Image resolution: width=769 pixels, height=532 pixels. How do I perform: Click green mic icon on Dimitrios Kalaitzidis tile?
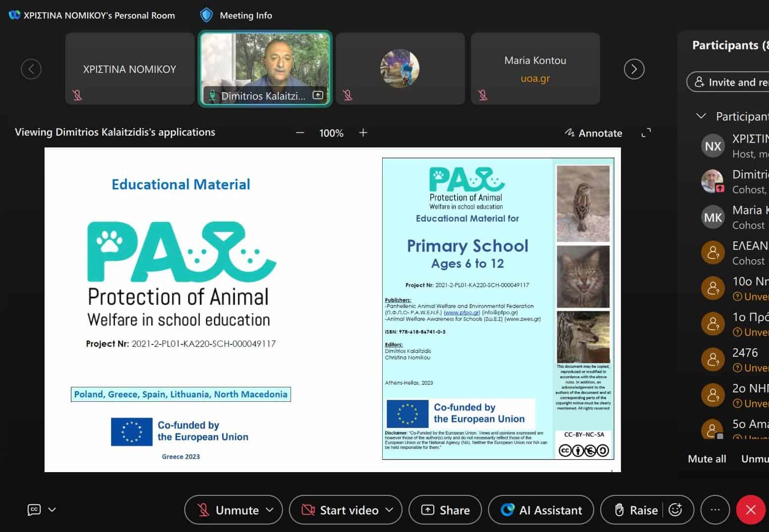coord(212,96)
